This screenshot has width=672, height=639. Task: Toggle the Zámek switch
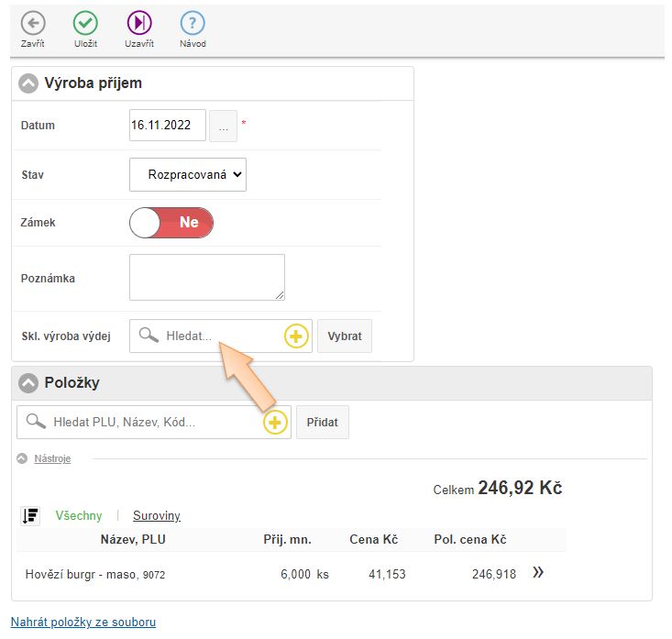point(171,223)
